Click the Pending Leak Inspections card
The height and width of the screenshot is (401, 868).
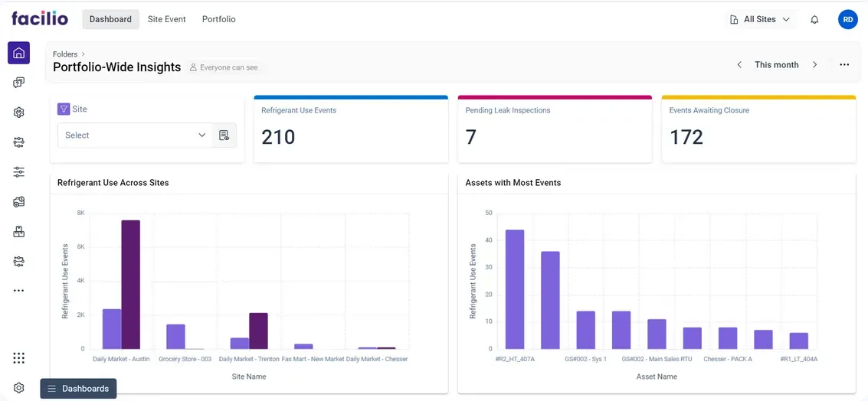pyautogui.click(x=555, y=129)
